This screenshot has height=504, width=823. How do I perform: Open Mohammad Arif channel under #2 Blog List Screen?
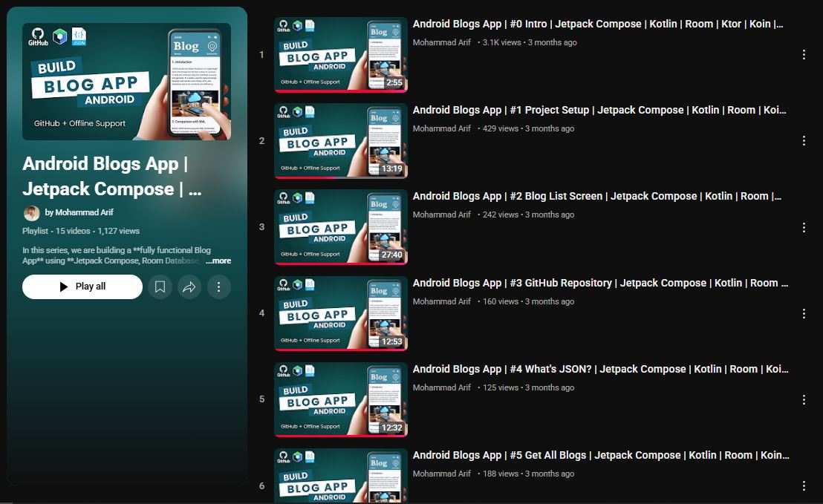pyautogui.click(x=441, y=215)
